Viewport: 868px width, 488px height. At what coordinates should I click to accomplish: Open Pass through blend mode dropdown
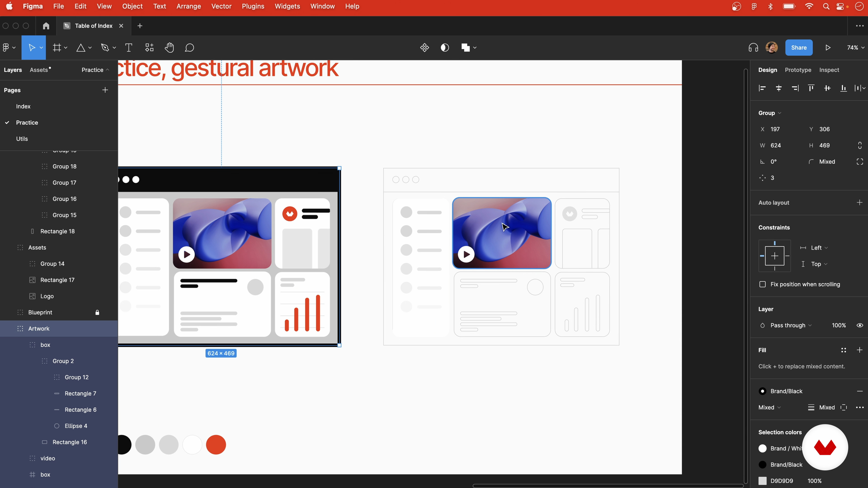791,325
